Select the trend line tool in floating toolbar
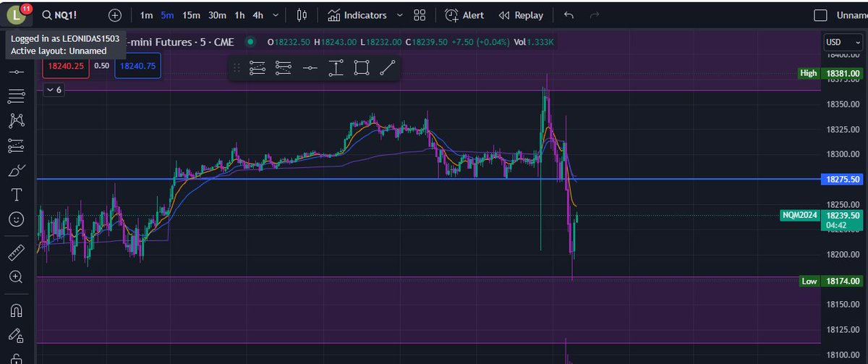868x364 pixels. (388, 68)
